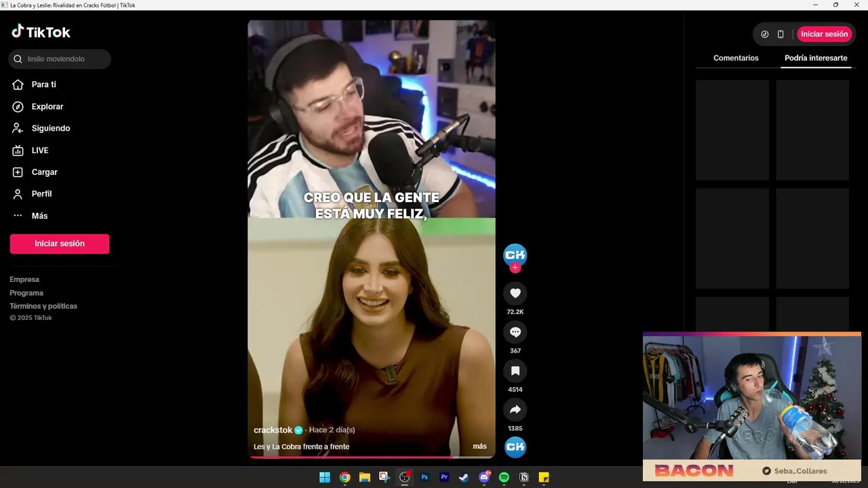The image size is (868, 488).
Task: Click the 'Hace 2 día(s)' timestamp
Action: pos(332,430)
